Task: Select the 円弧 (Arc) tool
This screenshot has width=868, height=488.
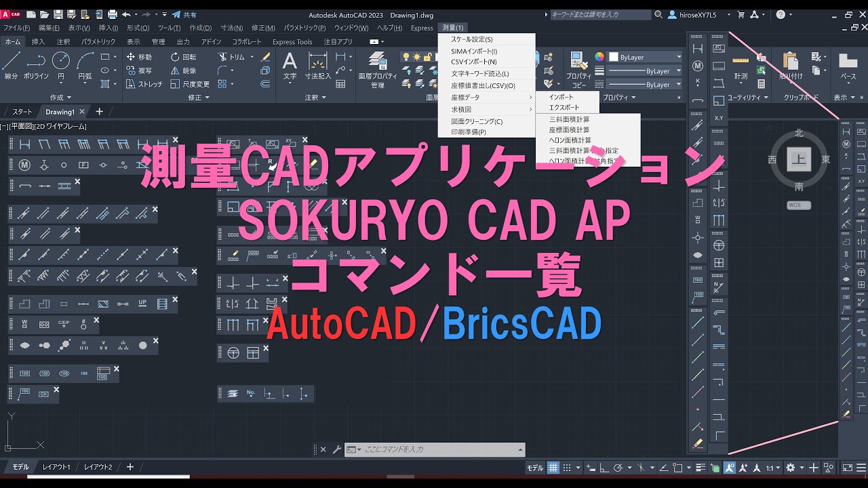Action: click(85, 66)
